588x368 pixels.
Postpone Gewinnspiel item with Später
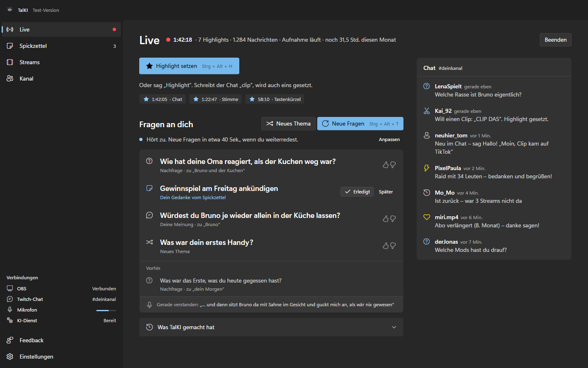[386, 192]
